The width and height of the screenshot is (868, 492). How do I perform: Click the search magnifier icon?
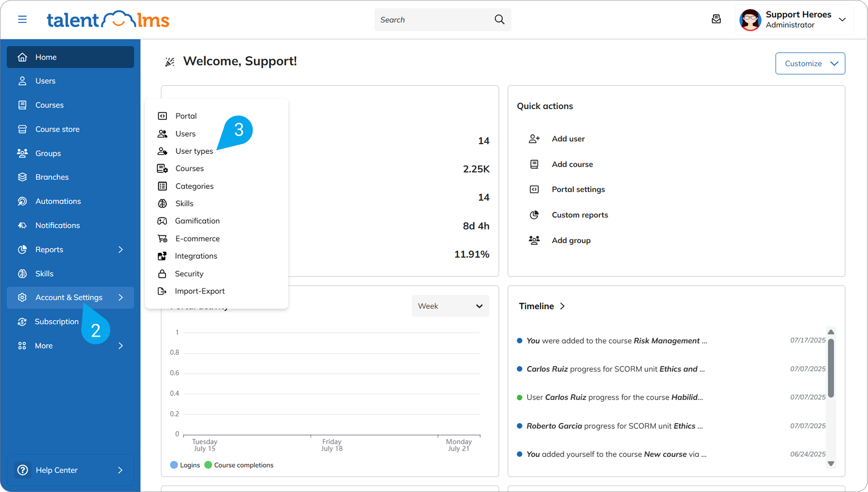click(x=499, y=19)
